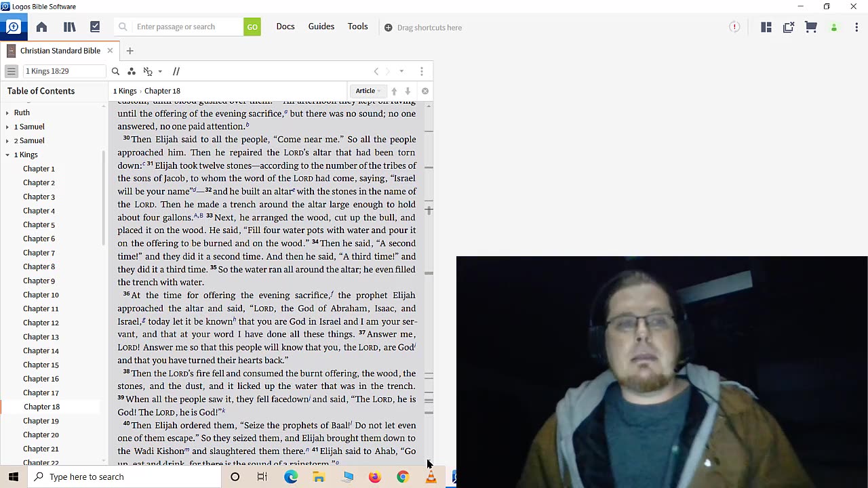Open the reading plans checkmark icon
The height and width of the screenshot is (488, 868).
(95, 27)
